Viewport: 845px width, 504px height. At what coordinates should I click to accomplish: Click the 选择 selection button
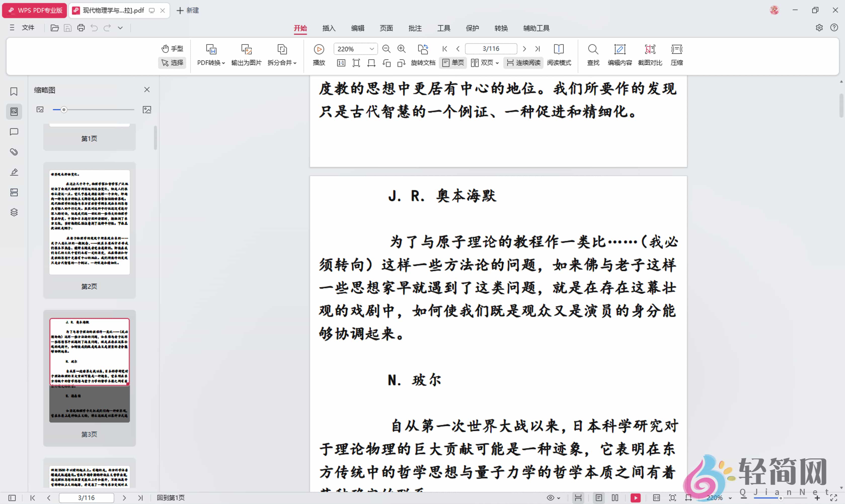pos(172,63)
